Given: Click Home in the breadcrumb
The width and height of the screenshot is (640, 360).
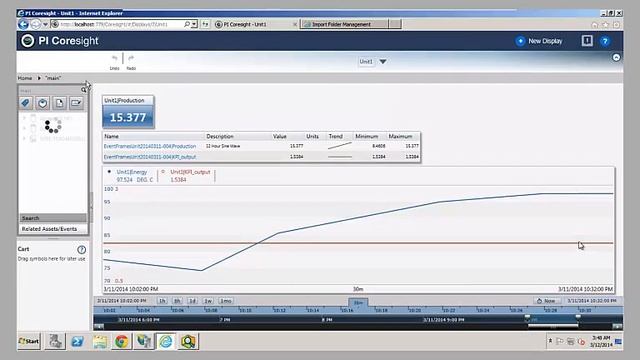Looking at the screenshot, I should [24, 78].
